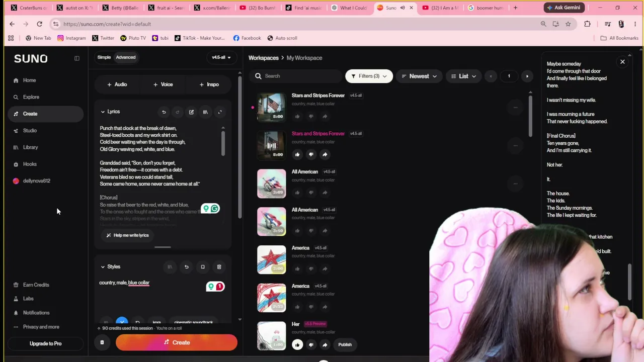Screen dimensions: 644x362
Task: Dislike the pink-titled Stars and Stripes Forever
Action: click(x=311, y=154)
